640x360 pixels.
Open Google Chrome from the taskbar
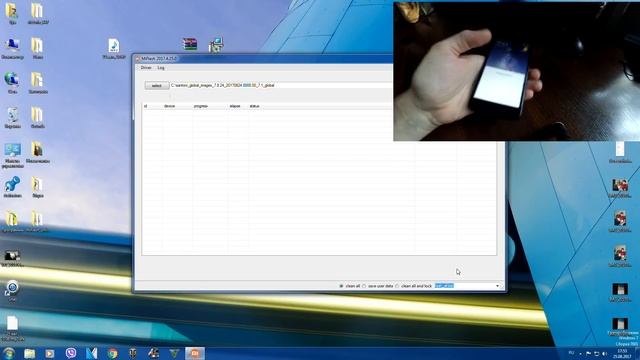[x=113, y=353]
